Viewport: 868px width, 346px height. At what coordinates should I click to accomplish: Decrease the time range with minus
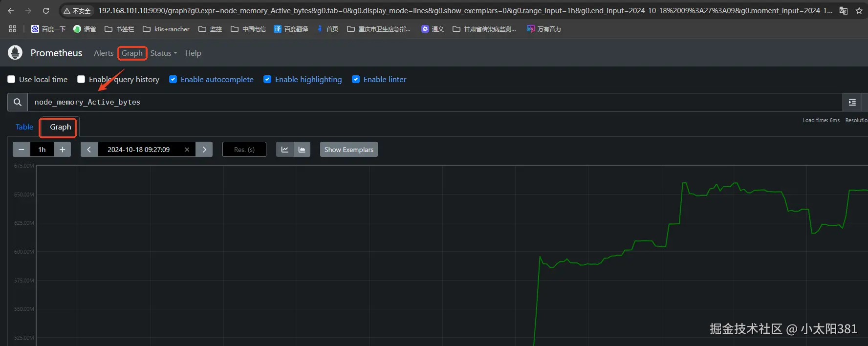click(22, 150)
